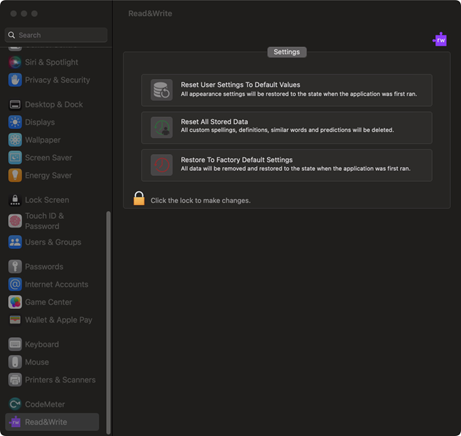Open the Mouse icon in sidebar
Screen dimensions: 461x436
coord(15,362)
